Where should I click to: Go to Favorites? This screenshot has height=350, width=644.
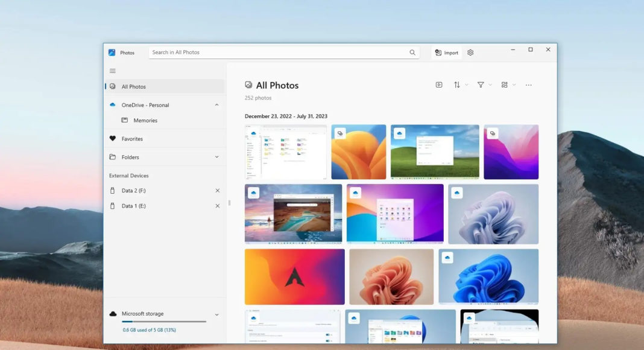165,139
